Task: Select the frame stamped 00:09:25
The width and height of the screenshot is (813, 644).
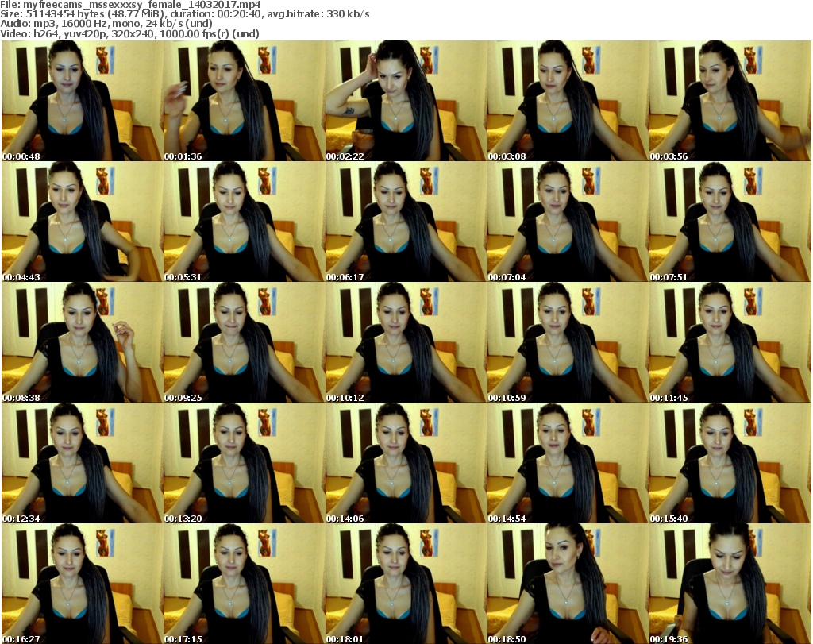Action: [245, 342]
